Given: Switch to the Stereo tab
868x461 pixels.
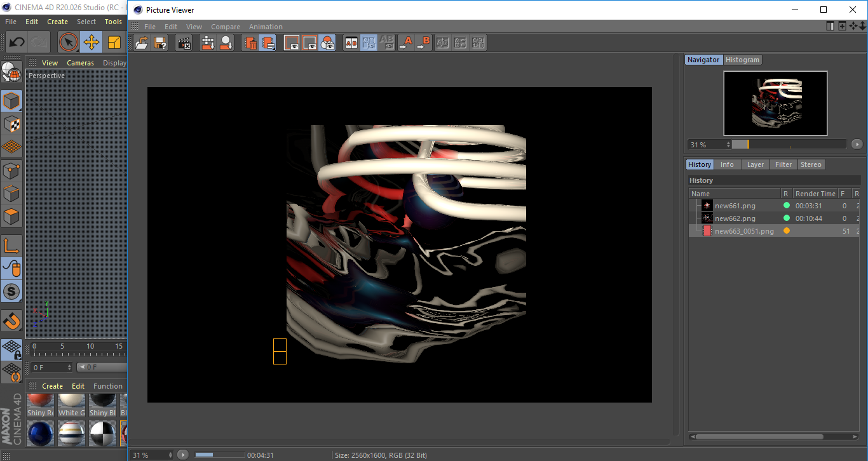Looking at the screenshot, I should click(x=811, y=164).
